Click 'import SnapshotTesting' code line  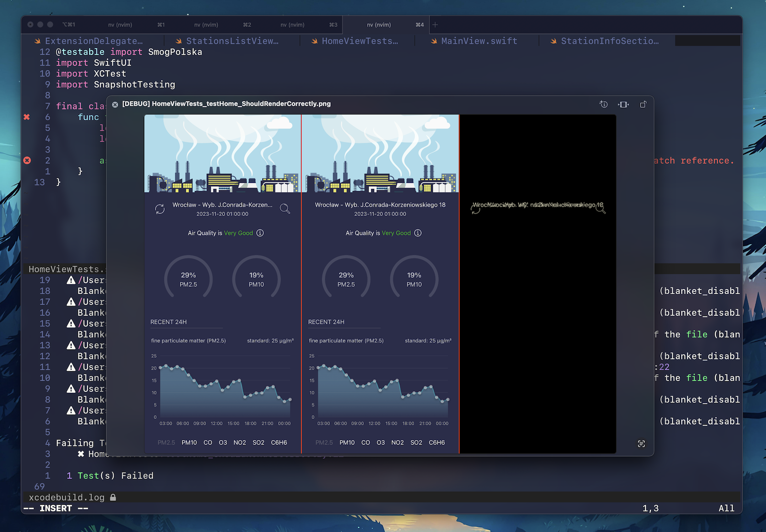pos(115,85)
